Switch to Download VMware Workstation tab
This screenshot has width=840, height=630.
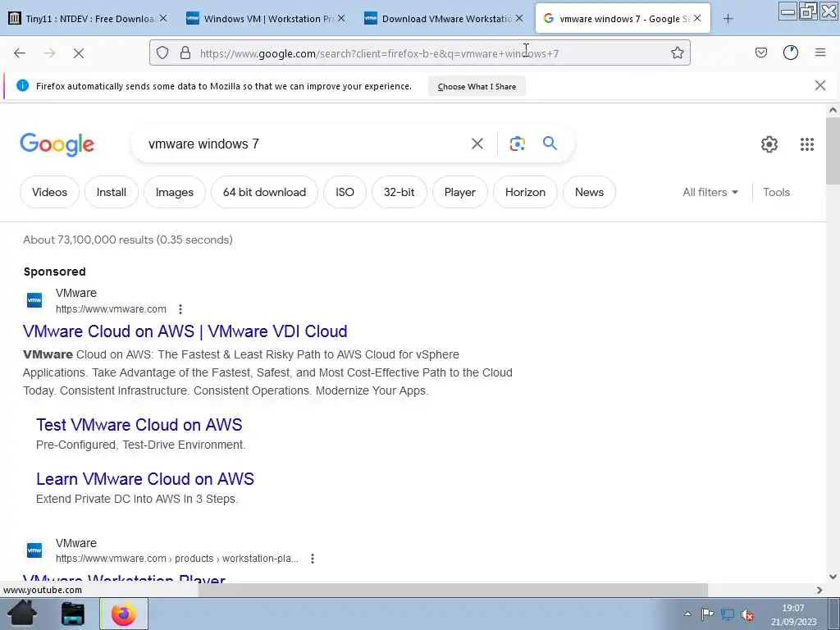[444, 19]
